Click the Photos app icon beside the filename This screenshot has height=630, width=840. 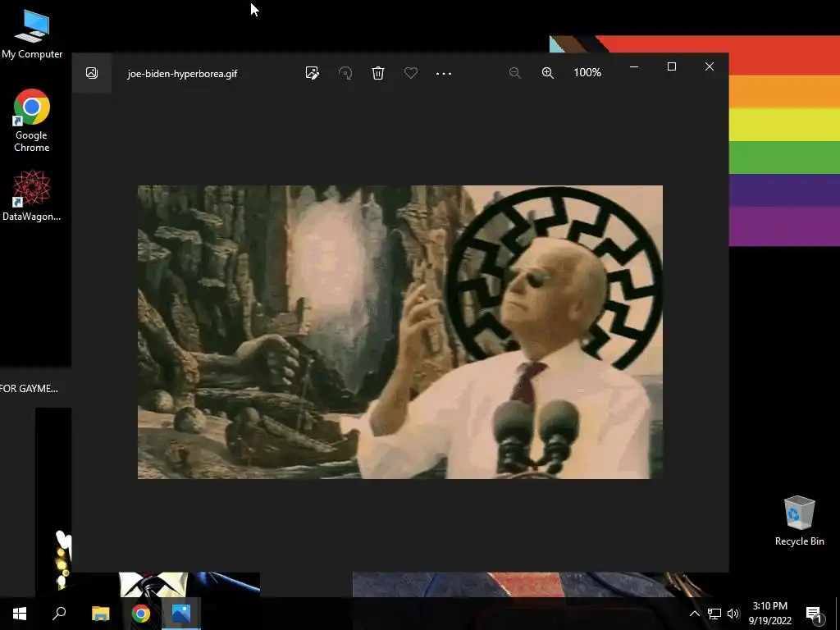tap(92, 73)
